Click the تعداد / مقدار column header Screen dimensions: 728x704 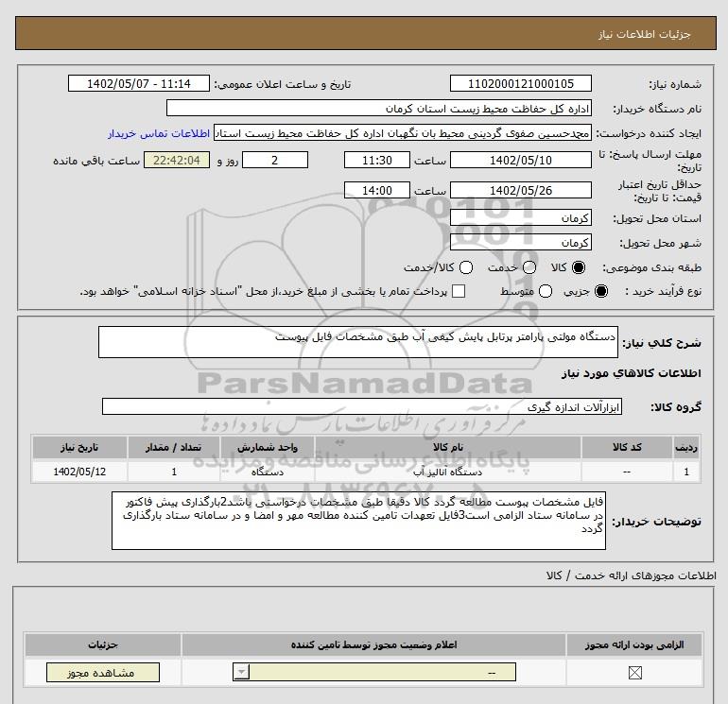coord(174,447)
